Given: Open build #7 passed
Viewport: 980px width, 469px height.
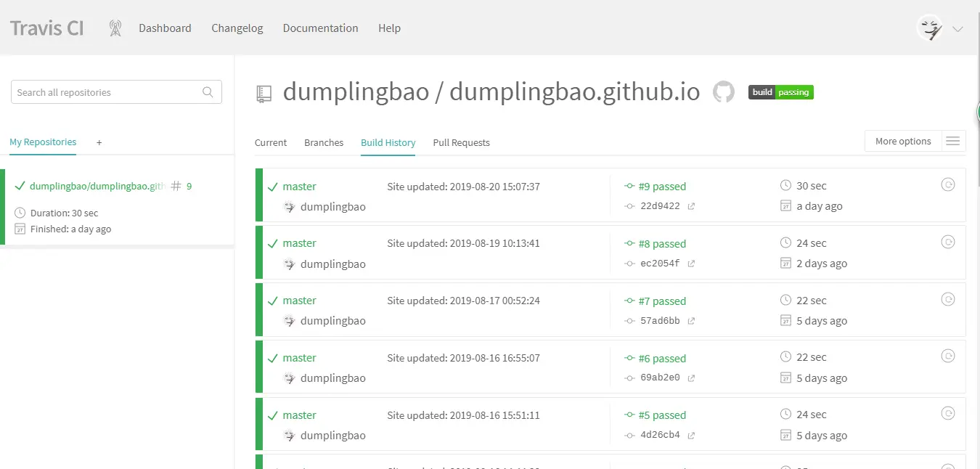Looking at the screenshot, I should pos(662,301).
